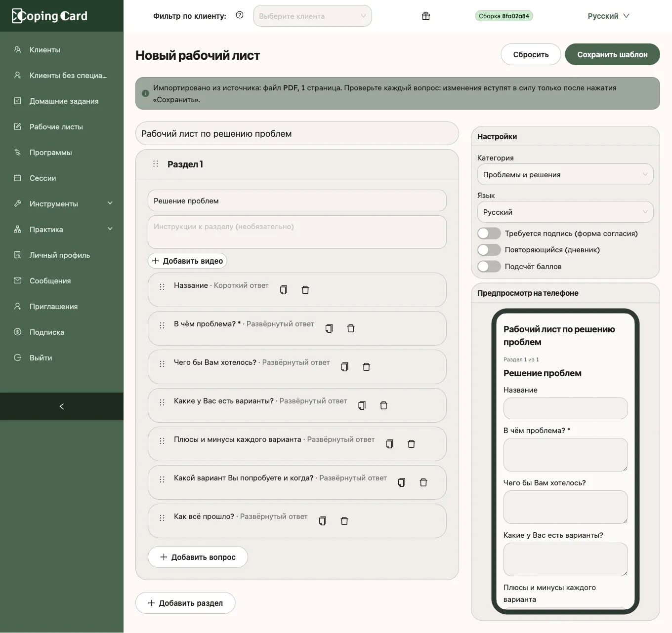Open the help icon beside Фильтр по клиенту
672x633 pixels.
pos(240,15)
